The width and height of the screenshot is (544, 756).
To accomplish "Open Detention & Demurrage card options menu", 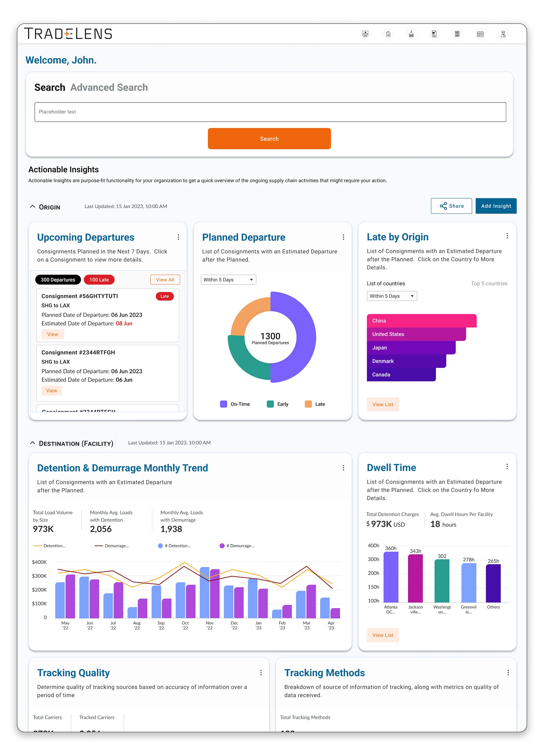I will 343,468.
